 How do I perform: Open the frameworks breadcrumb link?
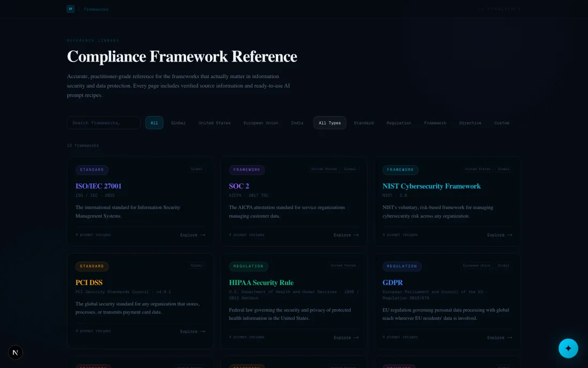pyautogui.click(x=96, y=10)
